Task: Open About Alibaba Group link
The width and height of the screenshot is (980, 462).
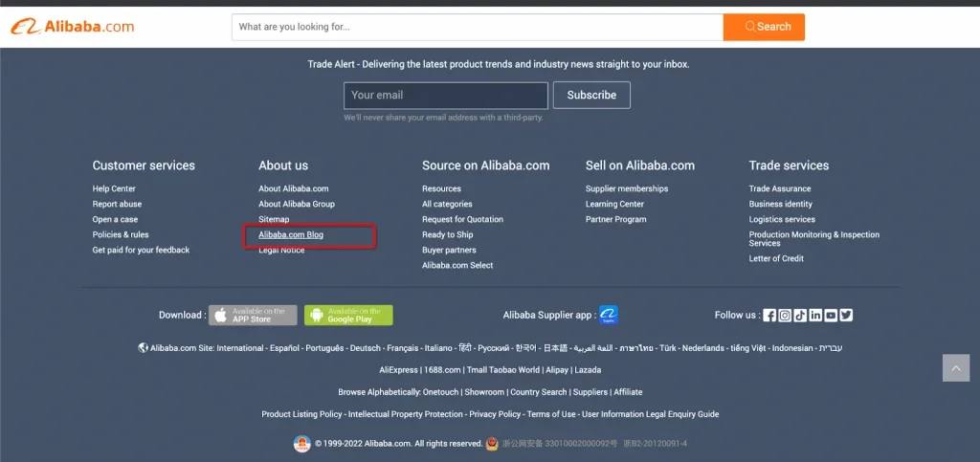Action: point(297,204)
